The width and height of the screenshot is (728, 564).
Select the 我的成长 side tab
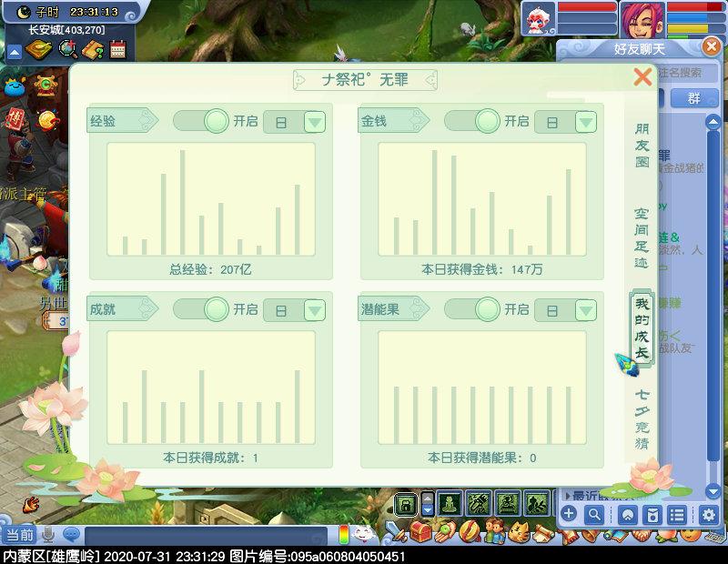point(642,328)
